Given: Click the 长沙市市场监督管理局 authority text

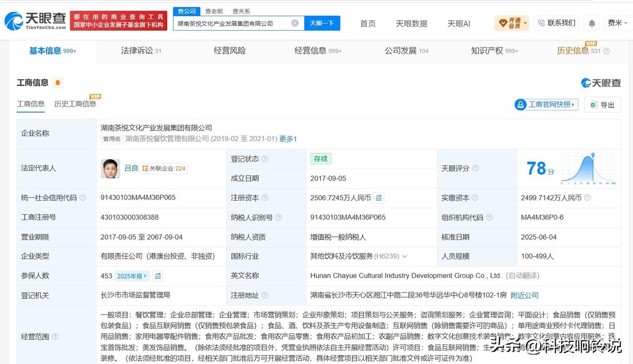Looking at the screenshot, I should coord(135,295).
